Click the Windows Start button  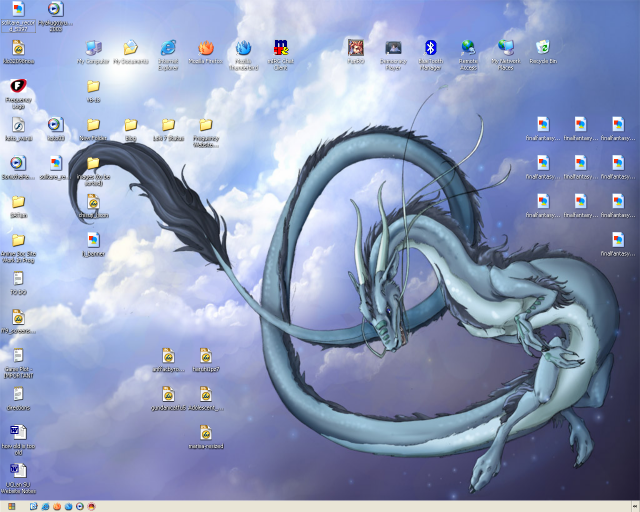[x=11, y=507]
